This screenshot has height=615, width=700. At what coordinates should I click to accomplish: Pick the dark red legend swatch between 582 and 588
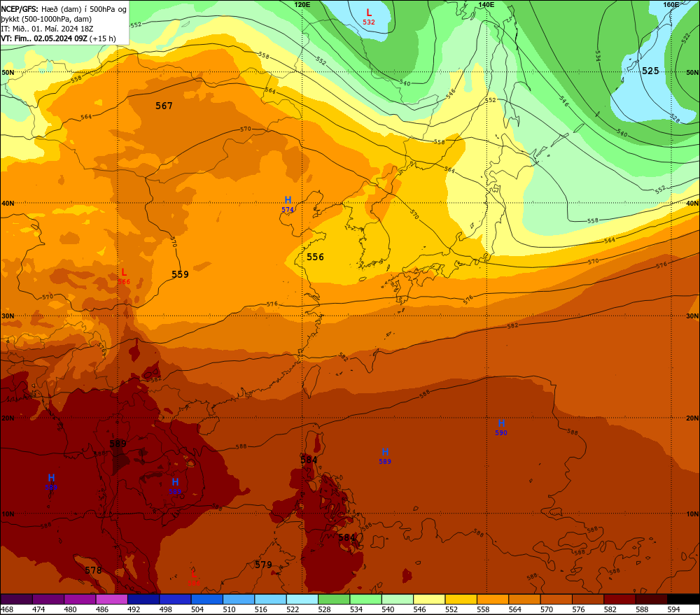tap(619, 599)
